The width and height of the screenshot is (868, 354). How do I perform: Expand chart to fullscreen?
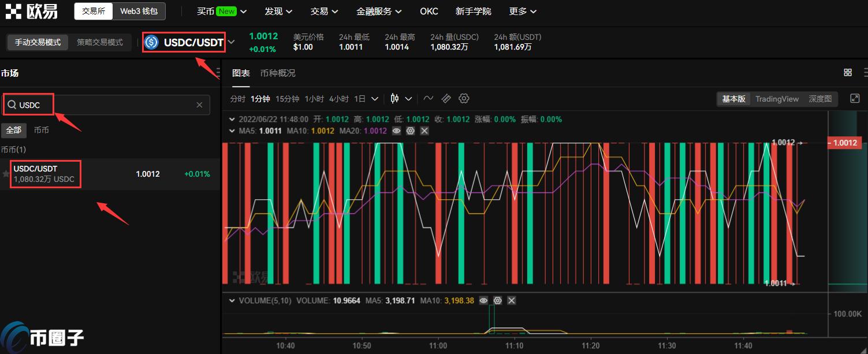point(855,98)
